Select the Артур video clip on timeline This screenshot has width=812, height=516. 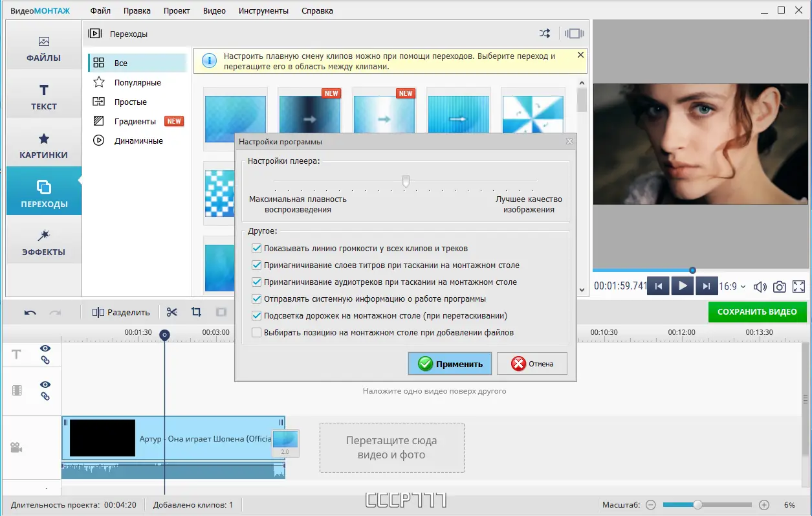point(173,438)
